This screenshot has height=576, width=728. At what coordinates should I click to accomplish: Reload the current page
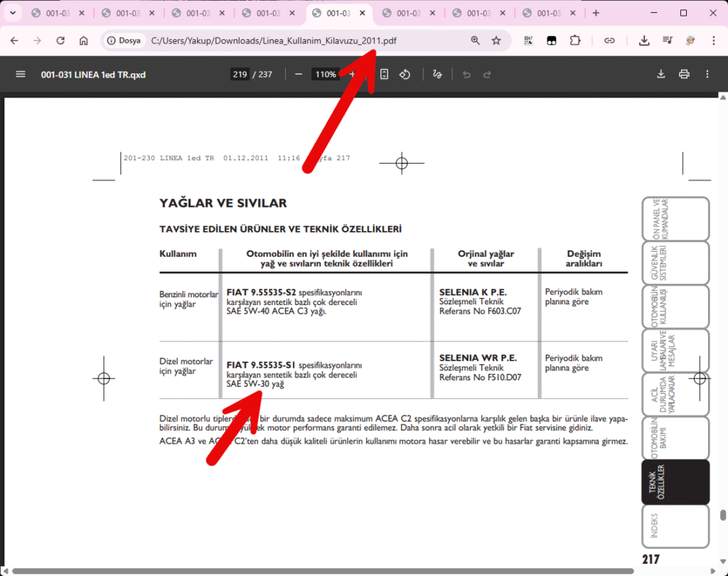[x=60, y=41]
